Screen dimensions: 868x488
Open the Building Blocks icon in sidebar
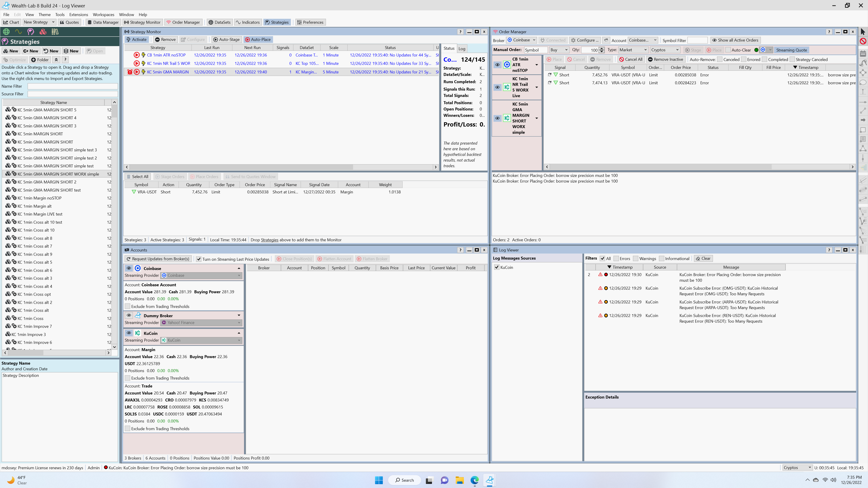(43, 32)
